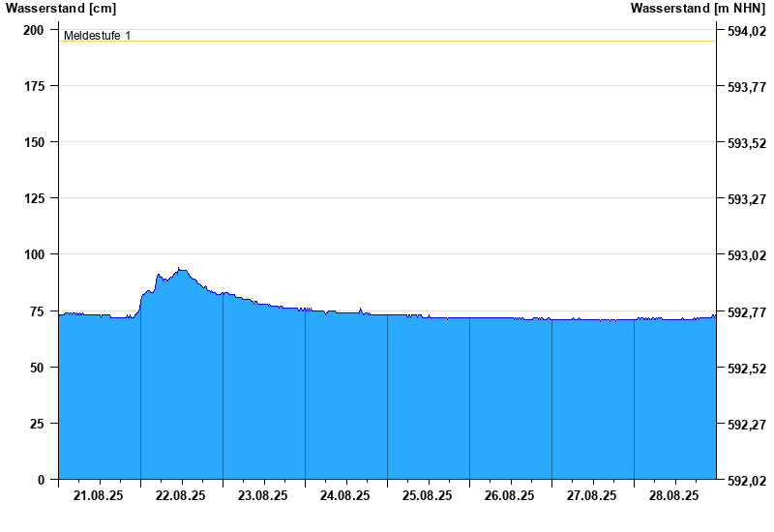Click the 25 cm left axis value
774x532 pixels.
pyautogui.click(x=38, y=424)
